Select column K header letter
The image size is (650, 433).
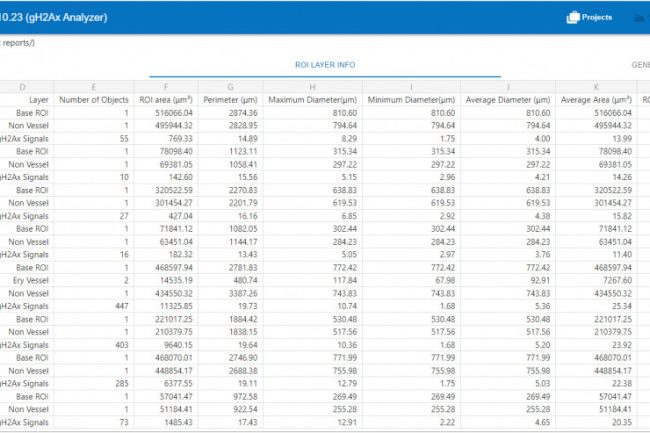point(596,88)
